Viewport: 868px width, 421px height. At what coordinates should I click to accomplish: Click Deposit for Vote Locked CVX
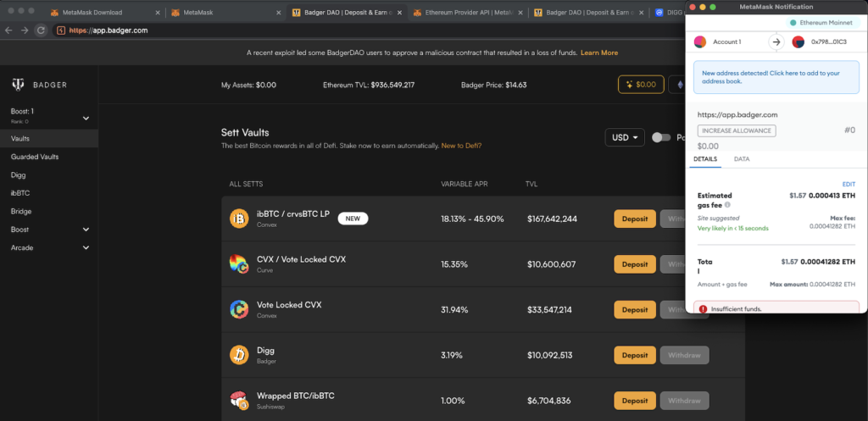click(634, 309)
